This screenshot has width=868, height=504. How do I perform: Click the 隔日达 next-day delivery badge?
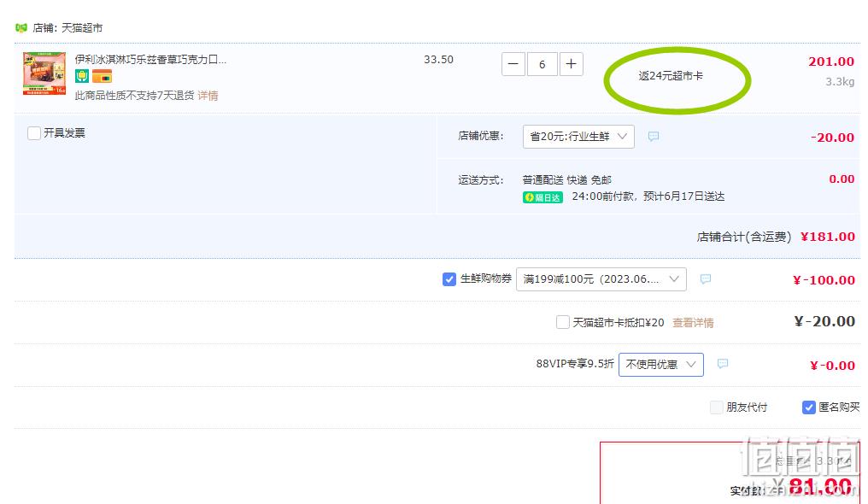point(542,197)
